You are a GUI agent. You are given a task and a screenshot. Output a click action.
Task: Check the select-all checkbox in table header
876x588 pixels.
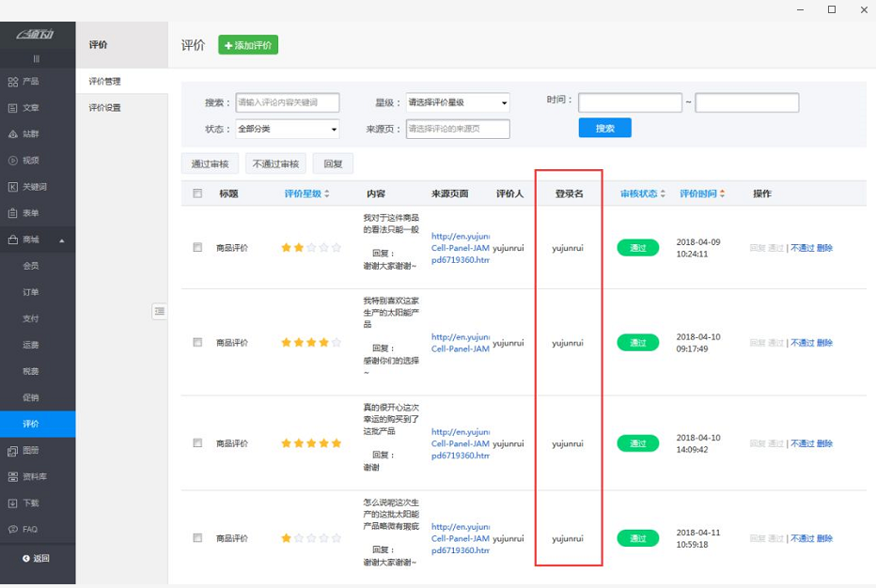(198, 193)
